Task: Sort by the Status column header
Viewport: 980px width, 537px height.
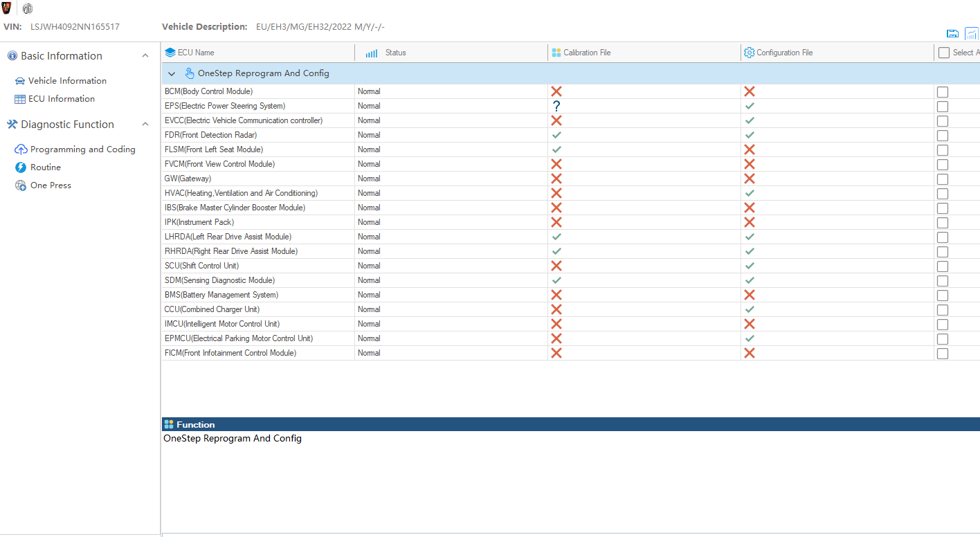Action: pos(395,53)
